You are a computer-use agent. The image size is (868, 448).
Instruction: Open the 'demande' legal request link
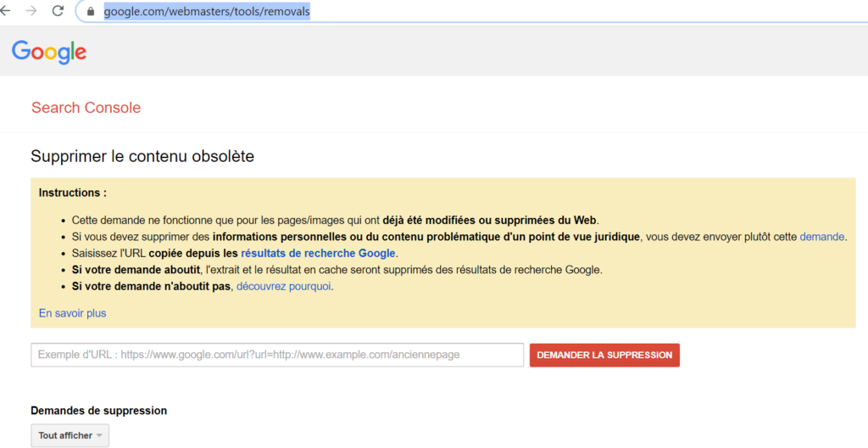pyautogui.click(x=822, y=237)
